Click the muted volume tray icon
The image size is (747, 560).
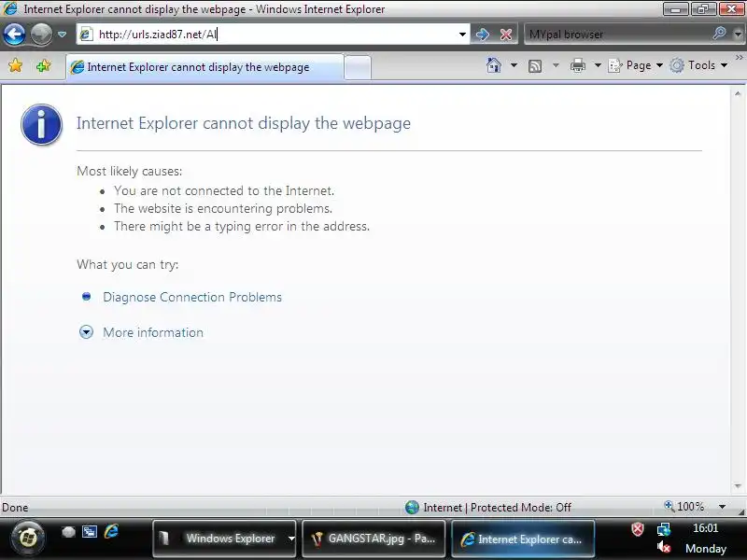pos(664,548)
